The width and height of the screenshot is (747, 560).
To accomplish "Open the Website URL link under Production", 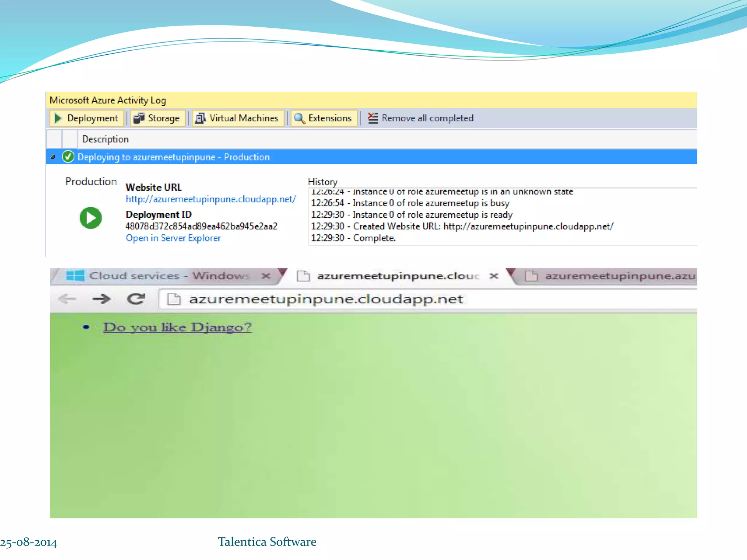I will click(x=211, y=199).
